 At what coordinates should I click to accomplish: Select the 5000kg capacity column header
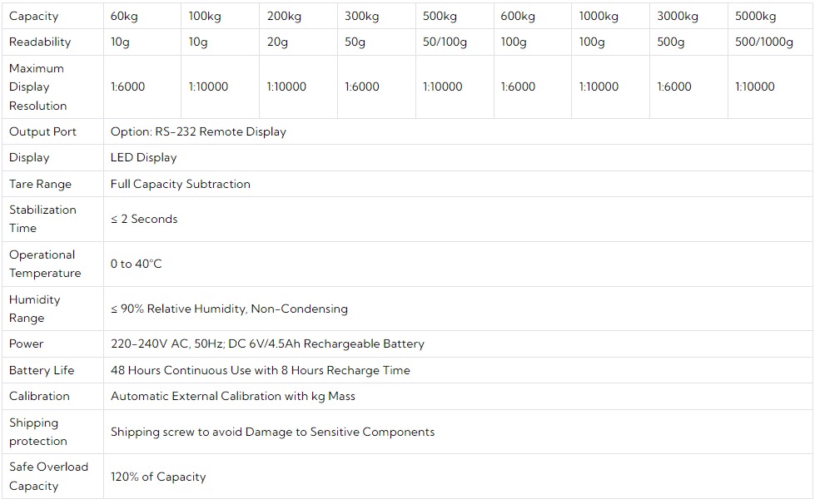[x=755, y=16]
